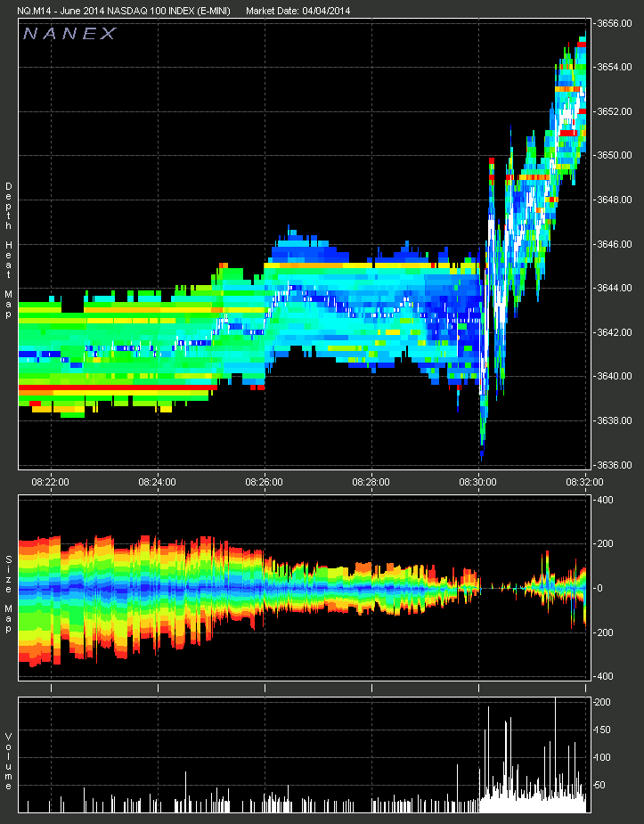Click the 08:26:00 time axis label
Screen dimensions: 644x824
(264, 482)
